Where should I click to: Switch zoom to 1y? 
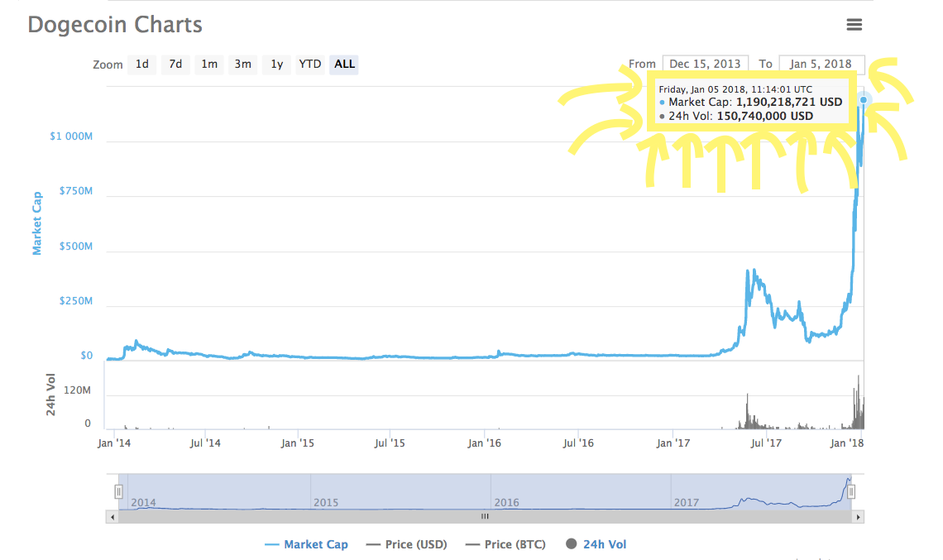pyautogui.click(x=276, y=64)
